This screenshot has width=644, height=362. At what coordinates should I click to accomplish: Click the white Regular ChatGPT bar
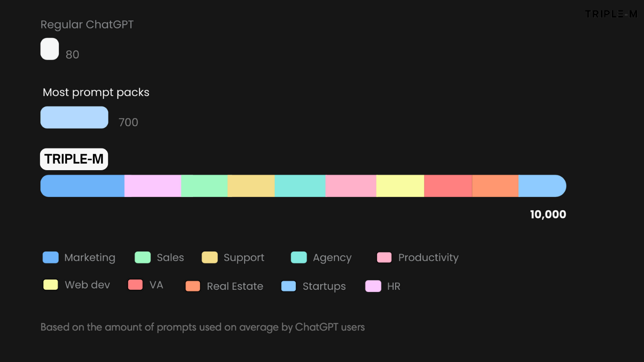(x=50, y=49)
